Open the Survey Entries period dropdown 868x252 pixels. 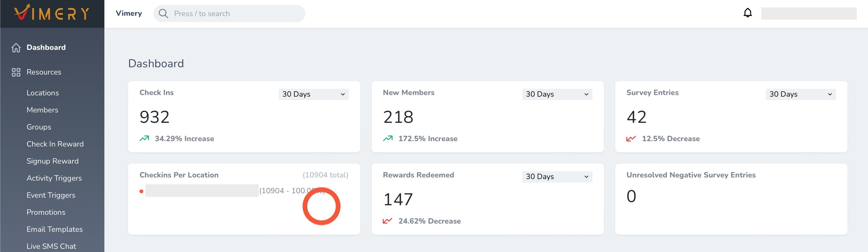800,94
